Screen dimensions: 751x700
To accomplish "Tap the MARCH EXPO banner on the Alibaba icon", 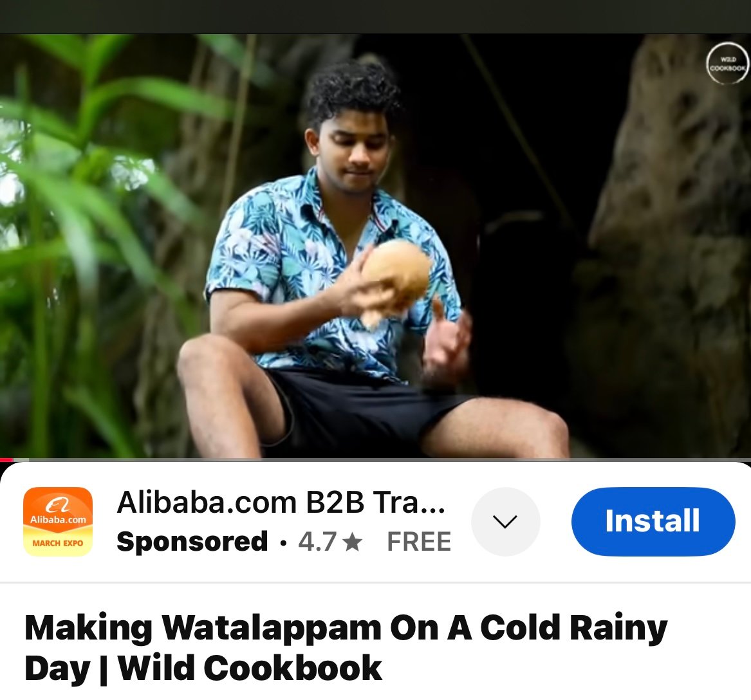I will (58, 543).
